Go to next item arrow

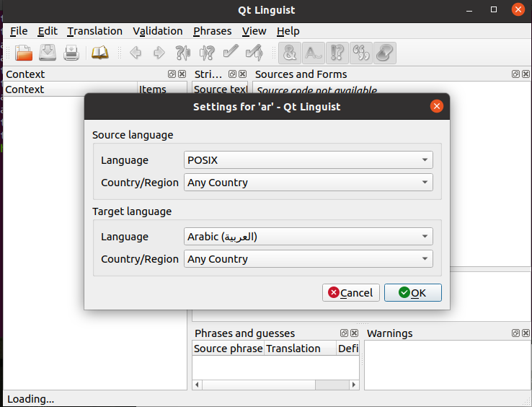[159, 53]
